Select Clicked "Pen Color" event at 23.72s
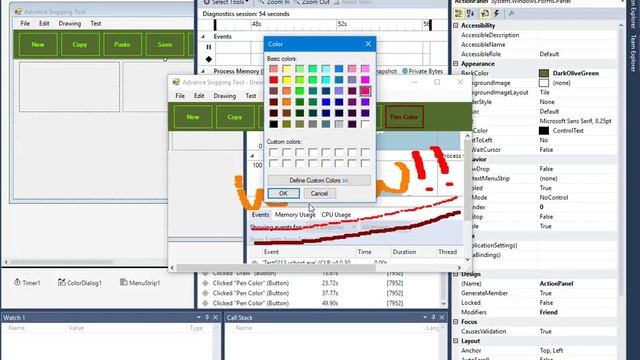This screenshot has width=640, height=360. [320, 283]
